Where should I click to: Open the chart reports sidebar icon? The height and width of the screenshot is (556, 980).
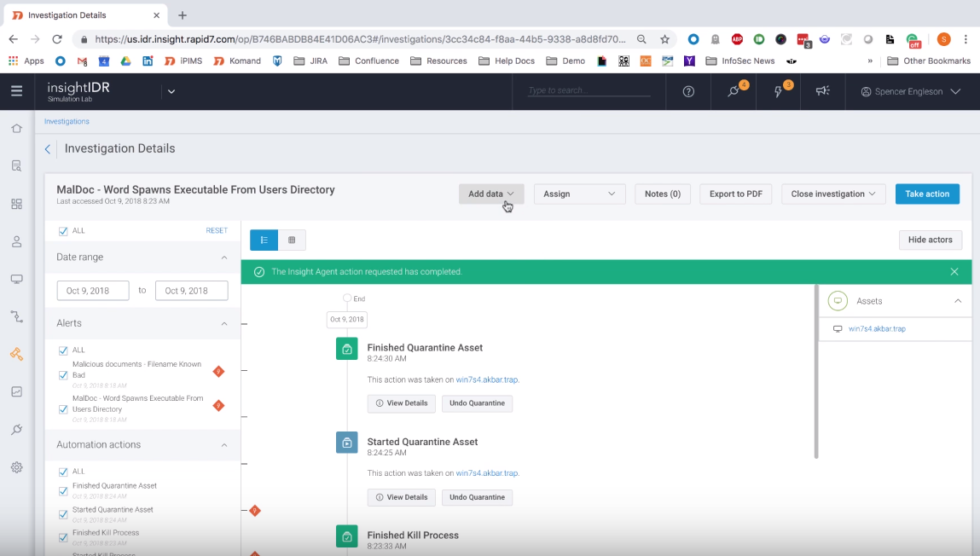pos(17,391)
